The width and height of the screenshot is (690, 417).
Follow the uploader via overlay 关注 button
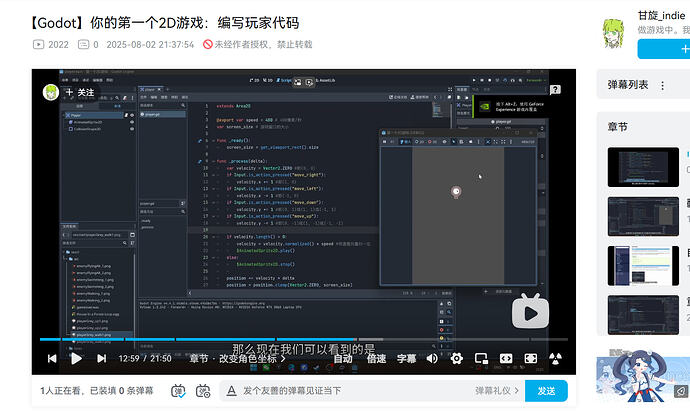(x=80, y=92)
